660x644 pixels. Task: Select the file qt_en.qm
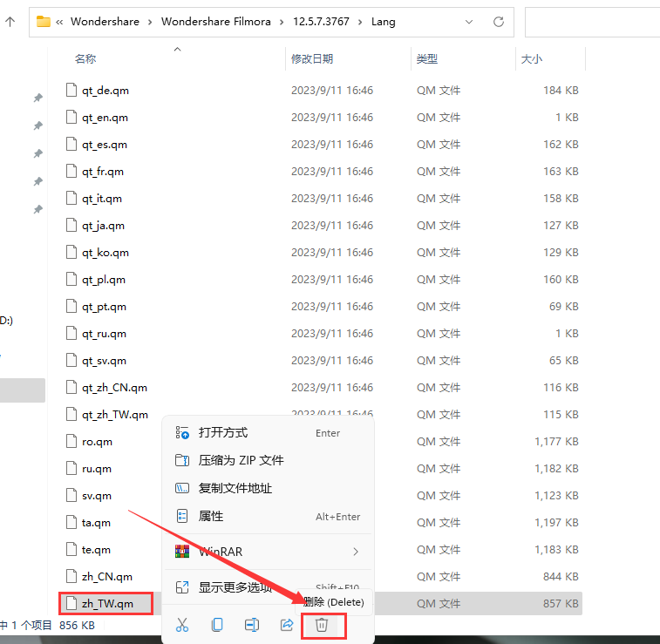coord(105,118)
